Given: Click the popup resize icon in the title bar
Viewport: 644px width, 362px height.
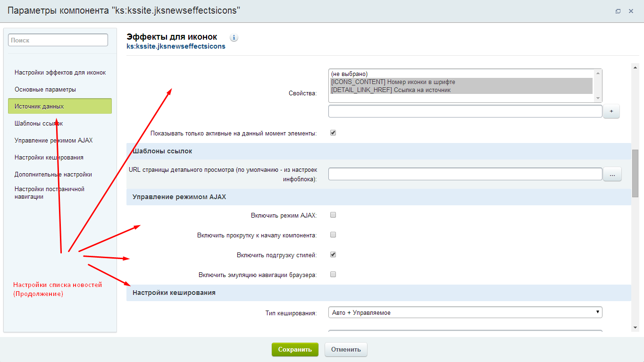Looking at the screenshot, I should 618,10.
